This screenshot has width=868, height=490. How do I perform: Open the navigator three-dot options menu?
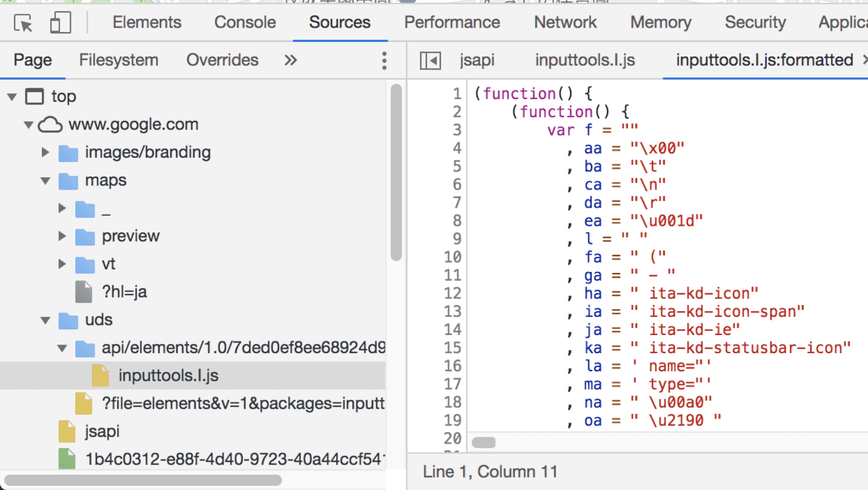point(384,60)
